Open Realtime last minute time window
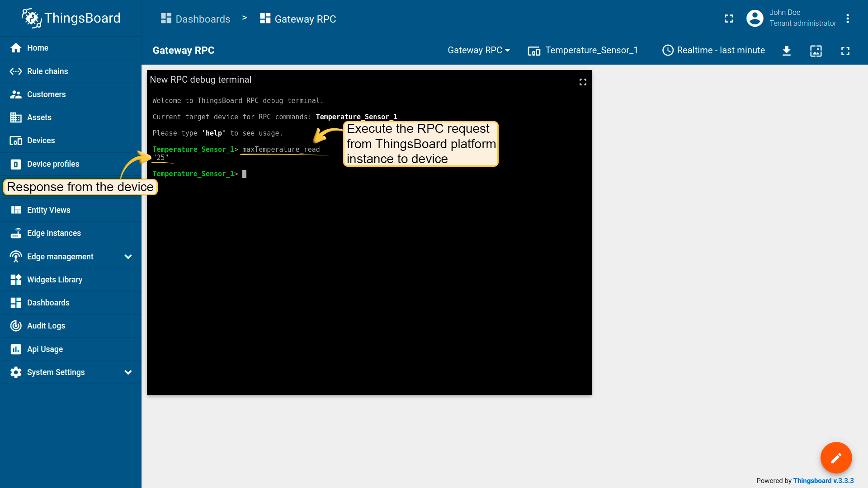 [713, 50]
